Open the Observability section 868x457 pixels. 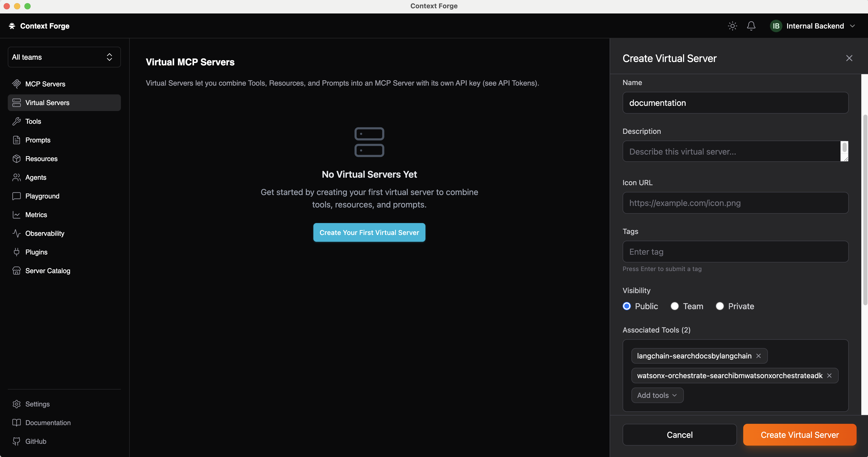pos(45,233)
